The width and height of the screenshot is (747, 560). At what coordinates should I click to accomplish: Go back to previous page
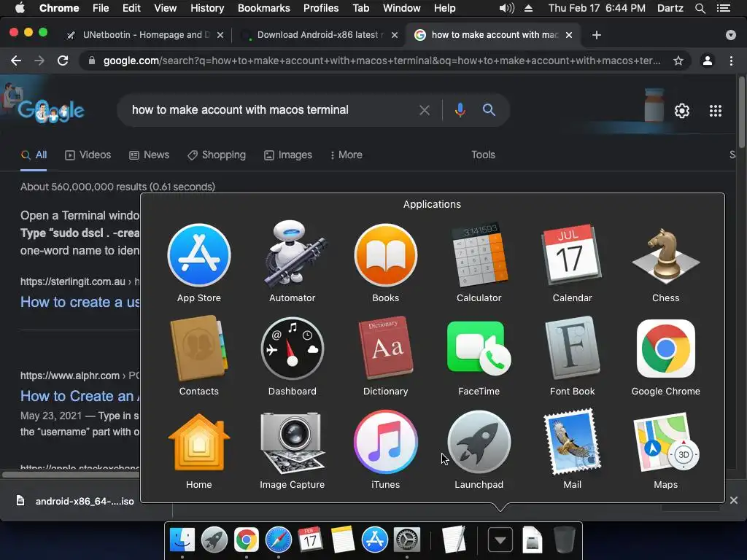[16, 61]
